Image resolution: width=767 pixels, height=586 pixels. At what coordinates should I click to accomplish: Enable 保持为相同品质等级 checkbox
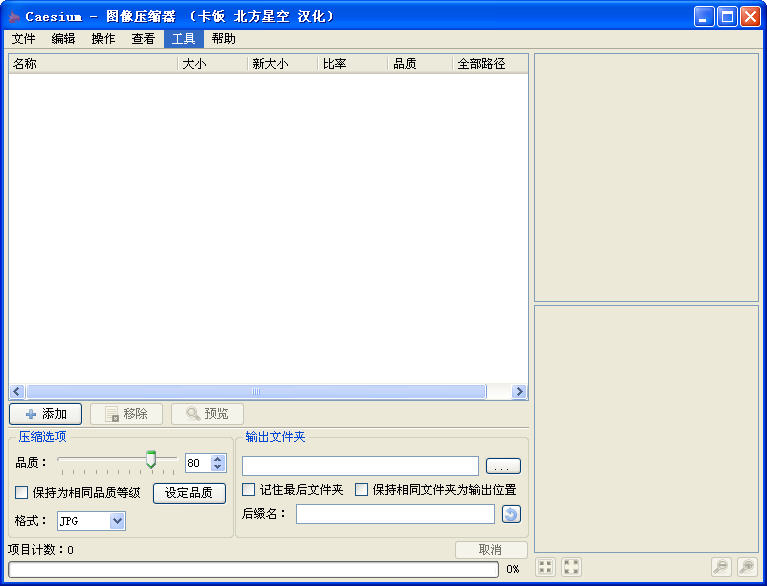click(x=22, y=492)
